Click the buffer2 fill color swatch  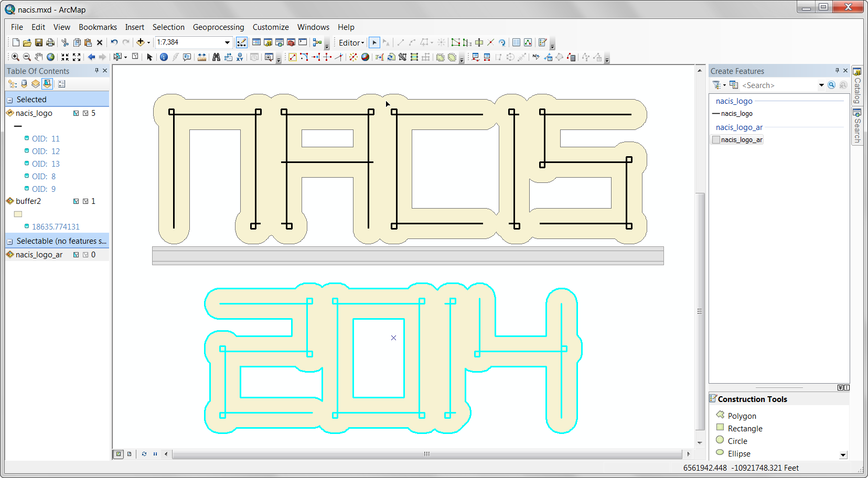(18, 214)
